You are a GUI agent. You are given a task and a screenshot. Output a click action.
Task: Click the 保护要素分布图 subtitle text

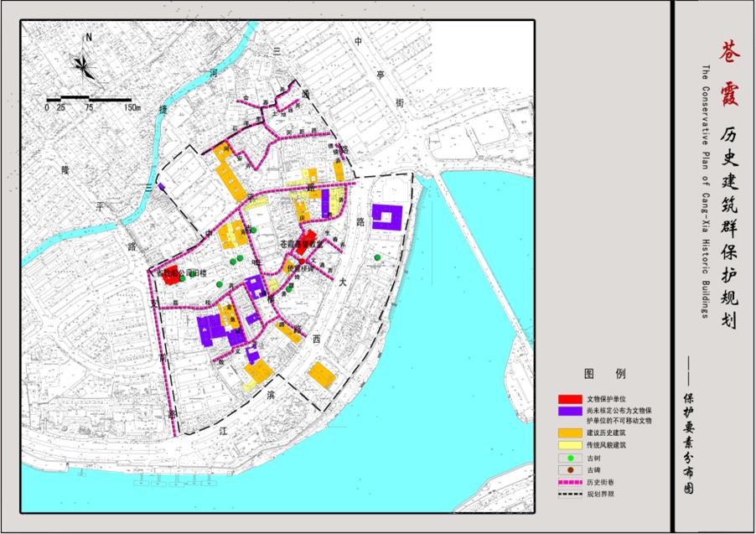(689, 443)
